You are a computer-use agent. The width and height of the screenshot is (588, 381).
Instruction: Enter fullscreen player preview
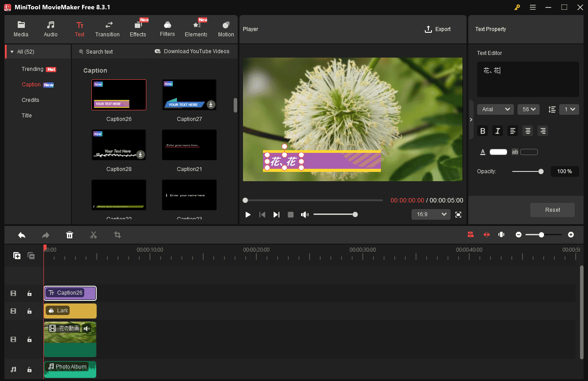click(458, 214)
